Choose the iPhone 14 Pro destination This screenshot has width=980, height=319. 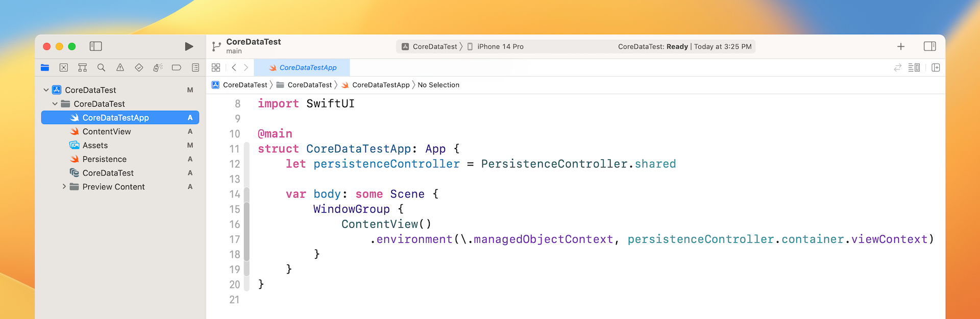coord(500,46)
